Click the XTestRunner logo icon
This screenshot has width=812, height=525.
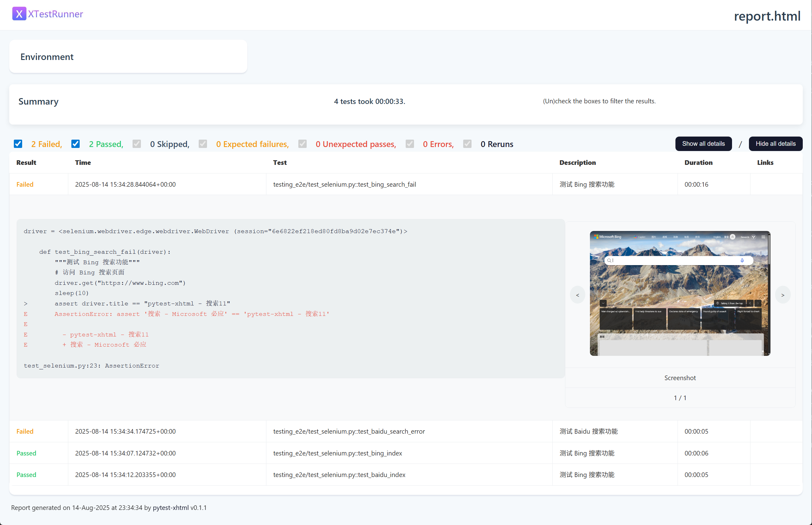point(19,14)
